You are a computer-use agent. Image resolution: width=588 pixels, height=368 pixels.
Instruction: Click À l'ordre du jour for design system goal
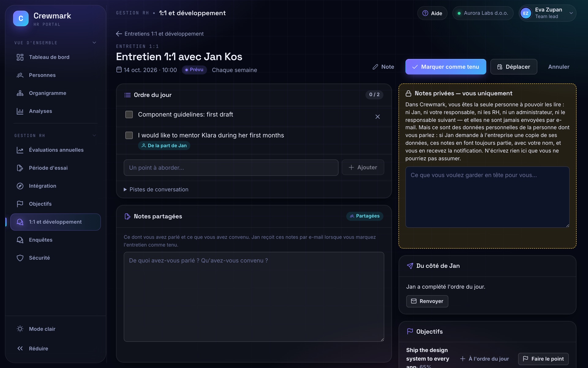[484, 359]
